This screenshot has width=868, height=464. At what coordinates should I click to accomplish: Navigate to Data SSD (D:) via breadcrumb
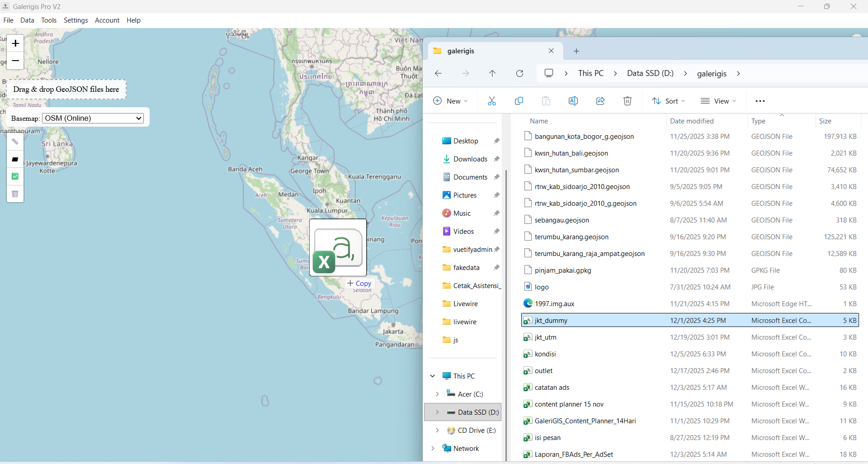click(x=650, y=73)
